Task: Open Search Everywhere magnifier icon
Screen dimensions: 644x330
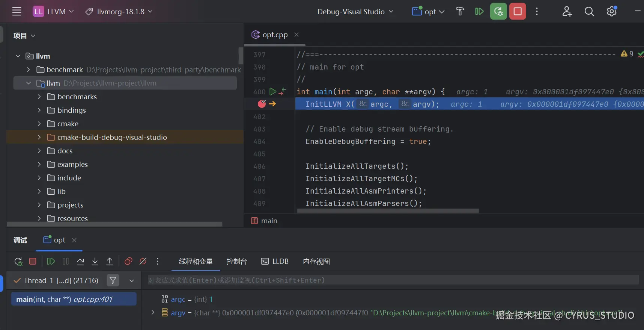Action: 589,11
